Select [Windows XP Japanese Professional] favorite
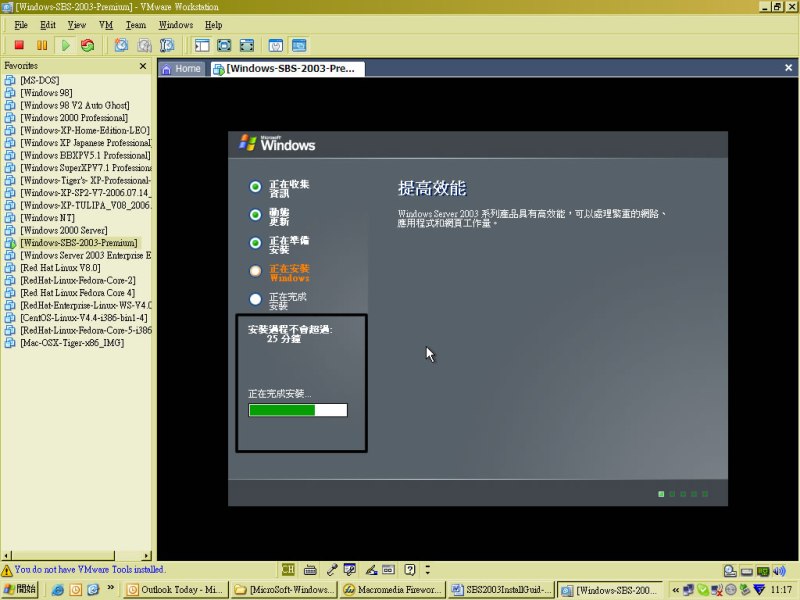This screenshot has height=600, width=800. (x=85, y=143)
